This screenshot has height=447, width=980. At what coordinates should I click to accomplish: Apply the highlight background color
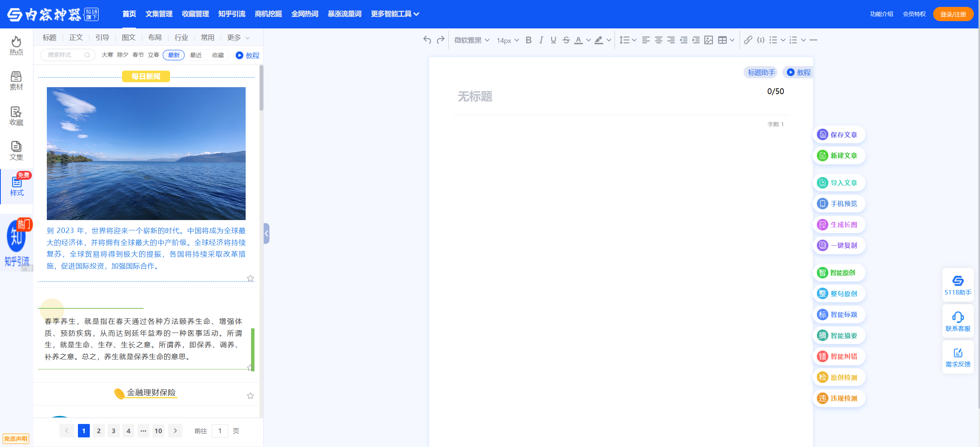[598, 40]
